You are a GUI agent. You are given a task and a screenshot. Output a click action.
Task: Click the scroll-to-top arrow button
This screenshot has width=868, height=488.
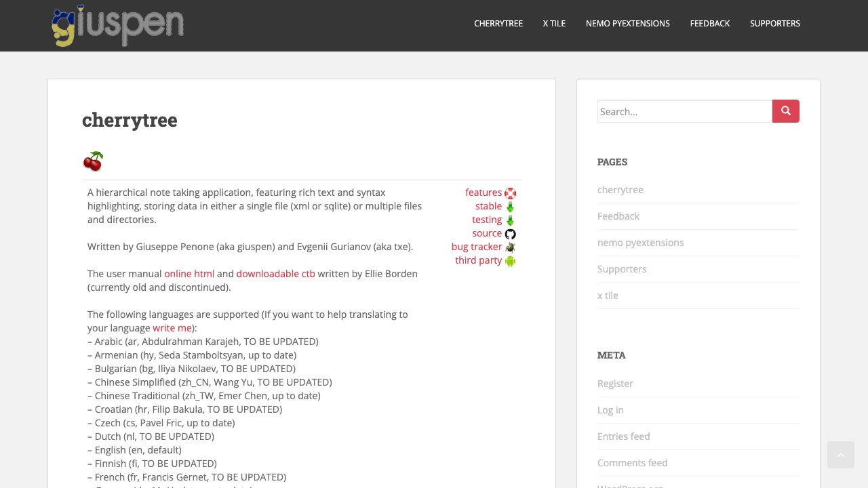click(841, 455)
